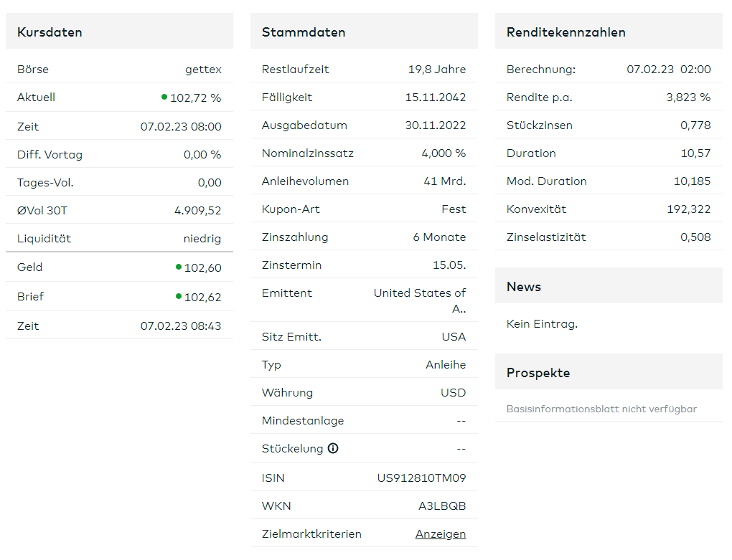Open the News section

click(x=523, y=286)
